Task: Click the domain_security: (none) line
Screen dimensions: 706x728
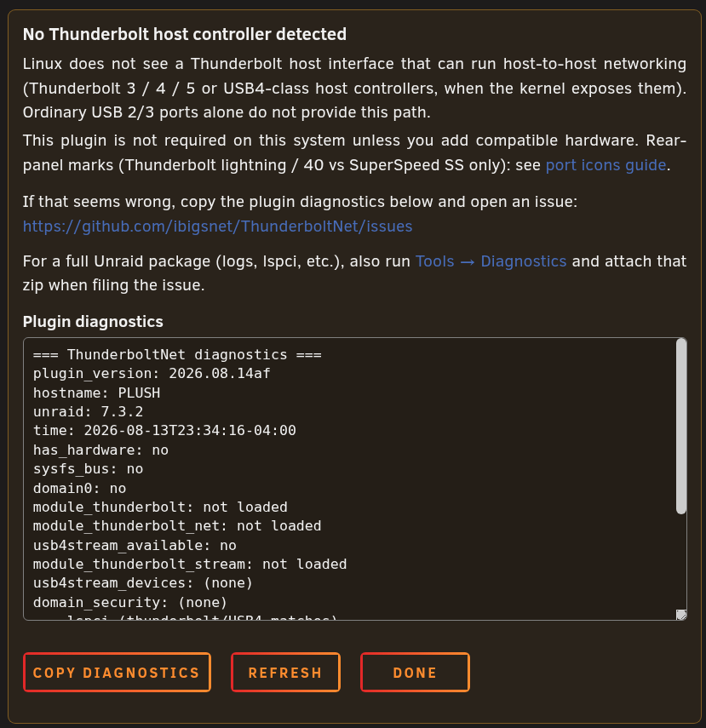Action: pos(130,602)
